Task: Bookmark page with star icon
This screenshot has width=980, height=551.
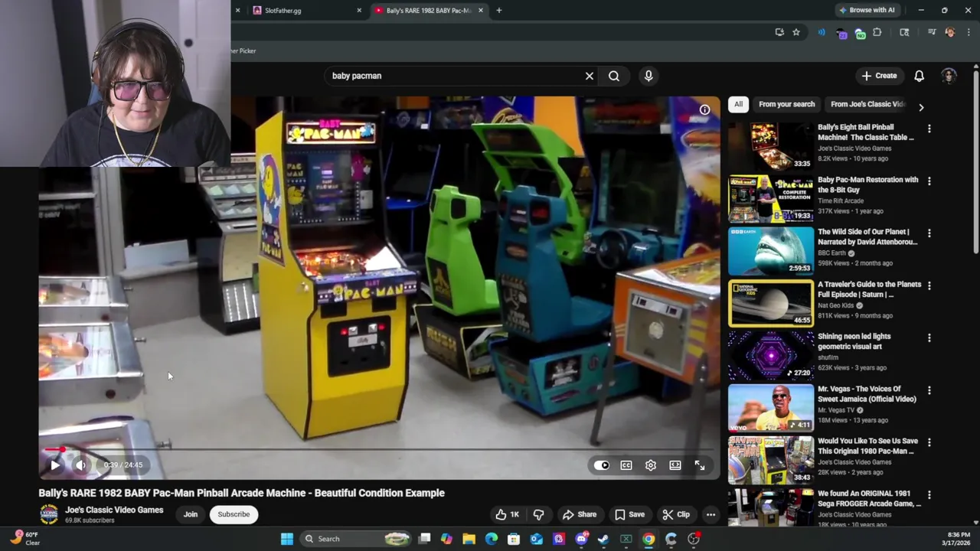Action: (x=796, y=32)
